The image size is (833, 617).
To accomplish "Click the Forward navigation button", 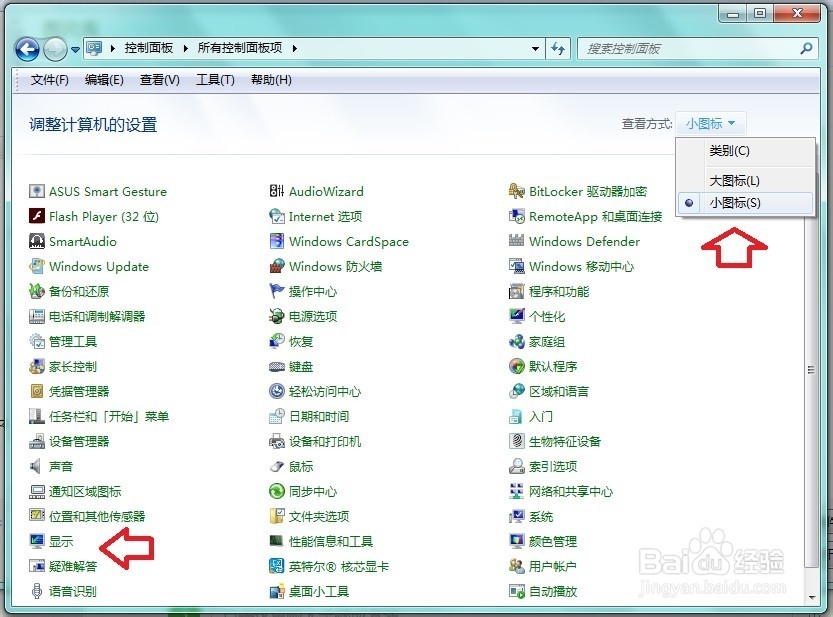I will click(x=55, y=49).
